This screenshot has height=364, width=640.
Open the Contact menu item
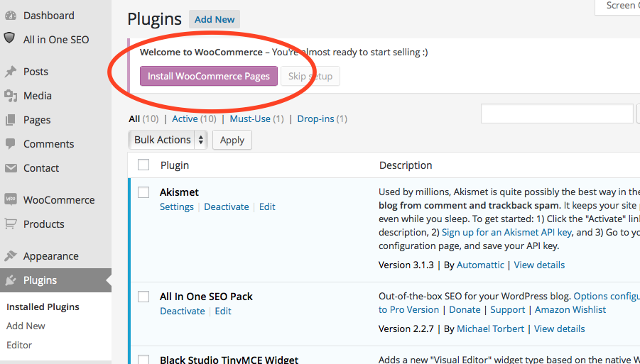(x=40, y=168)
